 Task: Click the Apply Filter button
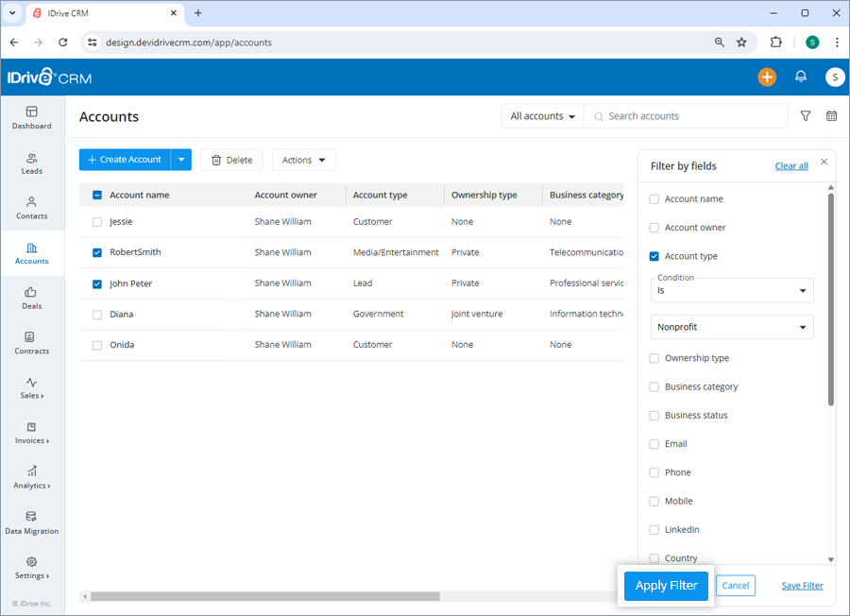point(666,586)
